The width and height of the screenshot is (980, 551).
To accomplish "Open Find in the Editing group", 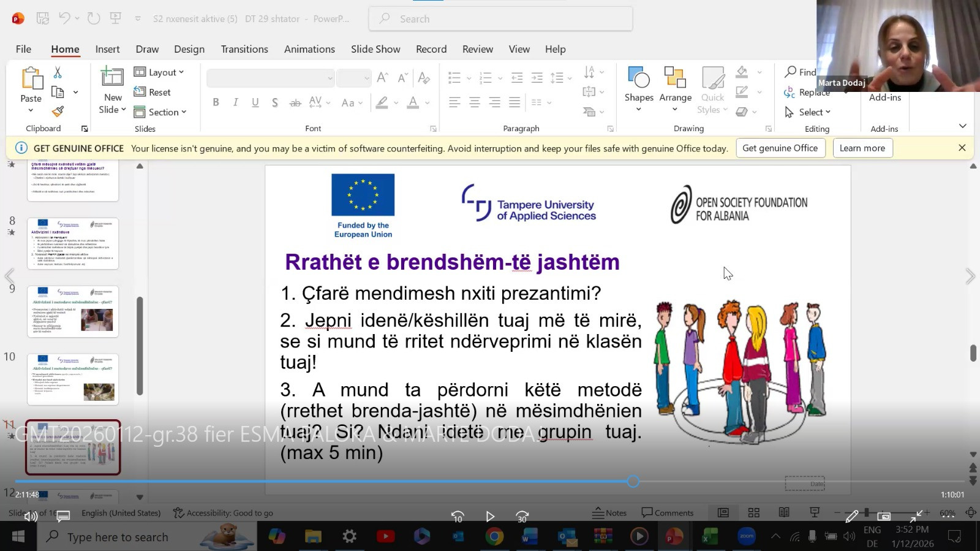I will pyautogui.click(x=800, y=72).
